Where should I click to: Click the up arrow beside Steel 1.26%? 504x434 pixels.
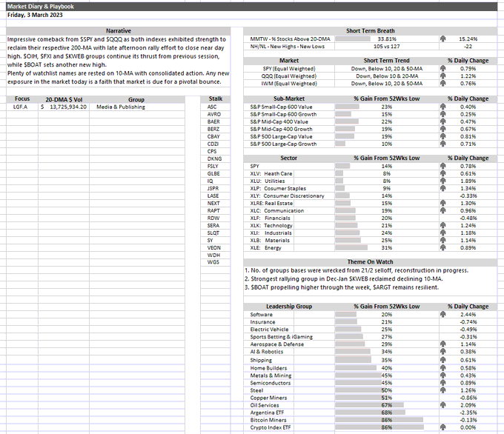pos(443,390)
